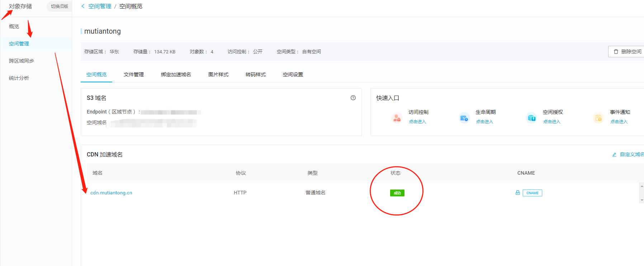Viewport: 644px width, 266px height.
Task: Click the back arrow before 空间管理 breadcrumb
Action: (x=83, y=6)
